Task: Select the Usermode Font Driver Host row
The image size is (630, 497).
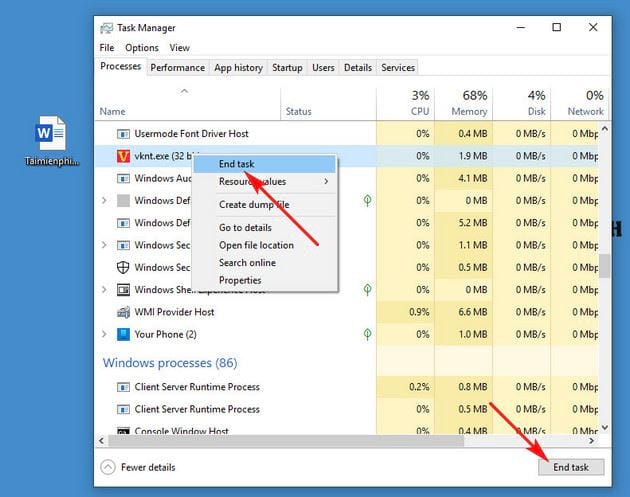Action: [x=347, y=134]
